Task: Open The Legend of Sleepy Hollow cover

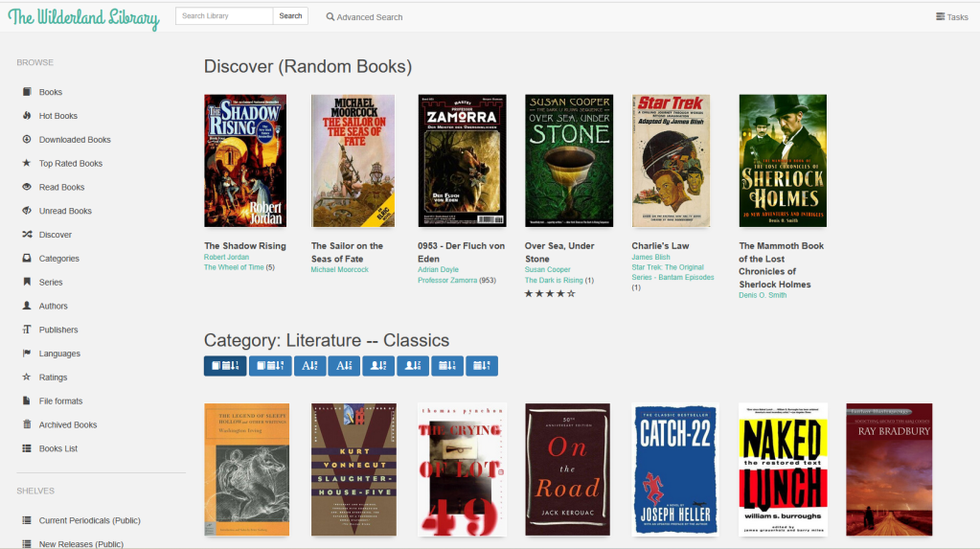Action: pos(247,469)
